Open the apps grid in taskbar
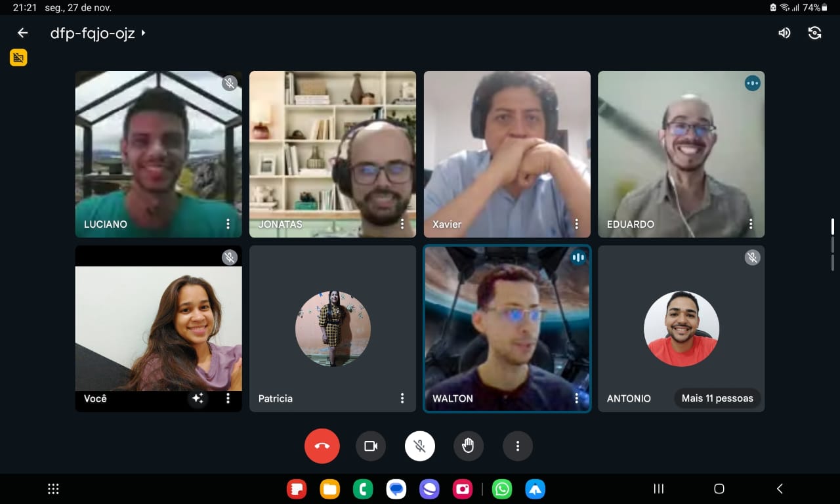 [54, 489]
